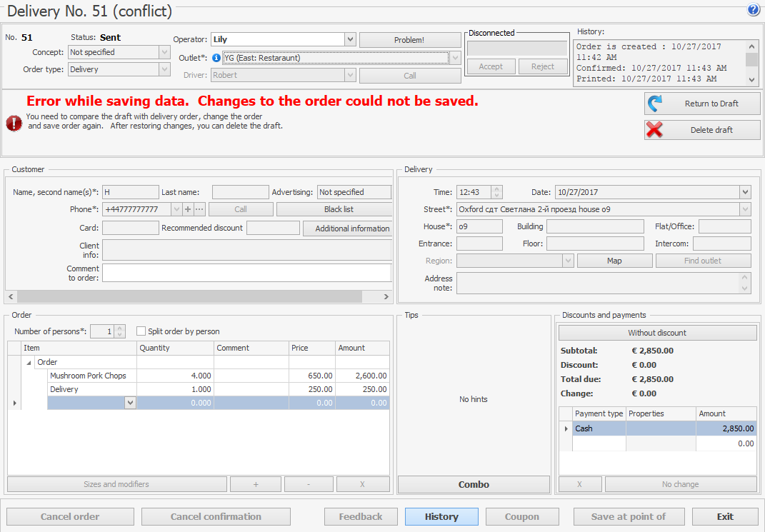Click the blue help question mark icon
Image resolution: width=765 pixels, height=532 pixels.
point(753,10)
